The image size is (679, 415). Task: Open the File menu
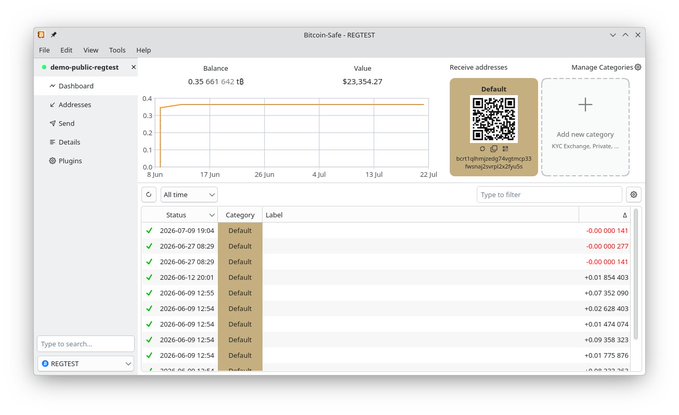44,50
